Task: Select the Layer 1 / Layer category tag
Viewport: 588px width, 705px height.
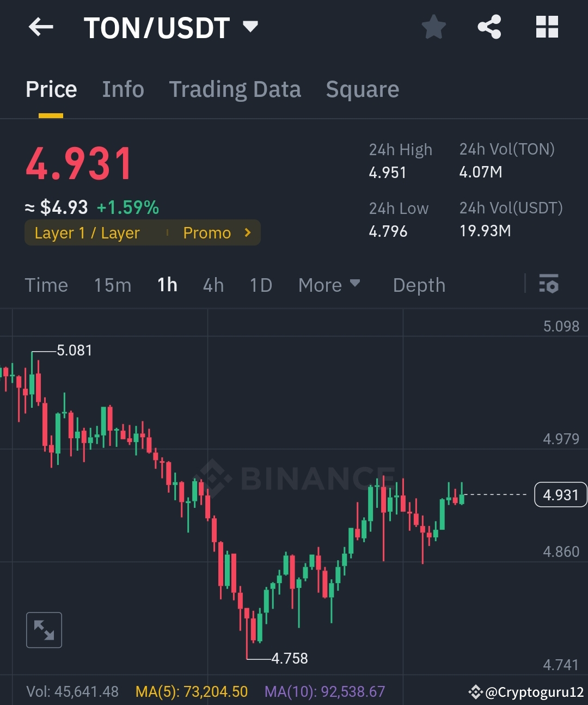Action: [x=87, y=232]
